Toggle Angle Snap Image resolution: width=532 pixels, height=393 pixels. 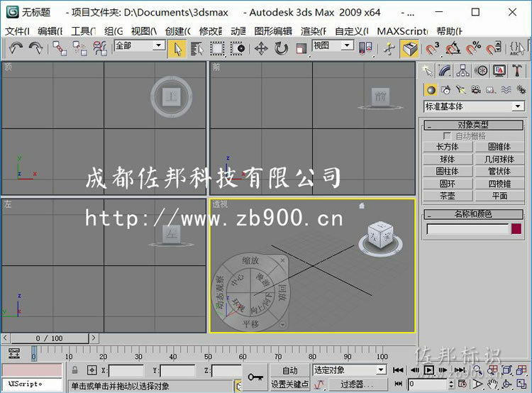coord(453,48)
